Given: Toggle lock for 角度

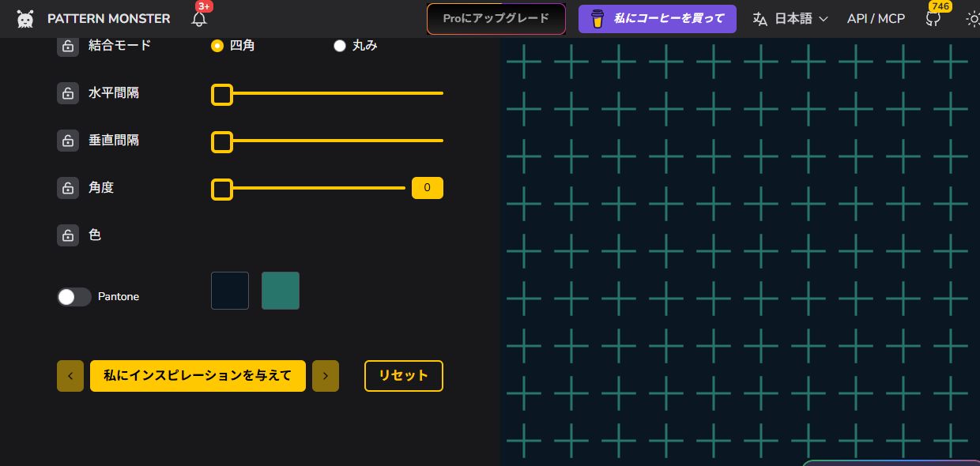Looking at the screenshot, I should [x=68, y=188].
